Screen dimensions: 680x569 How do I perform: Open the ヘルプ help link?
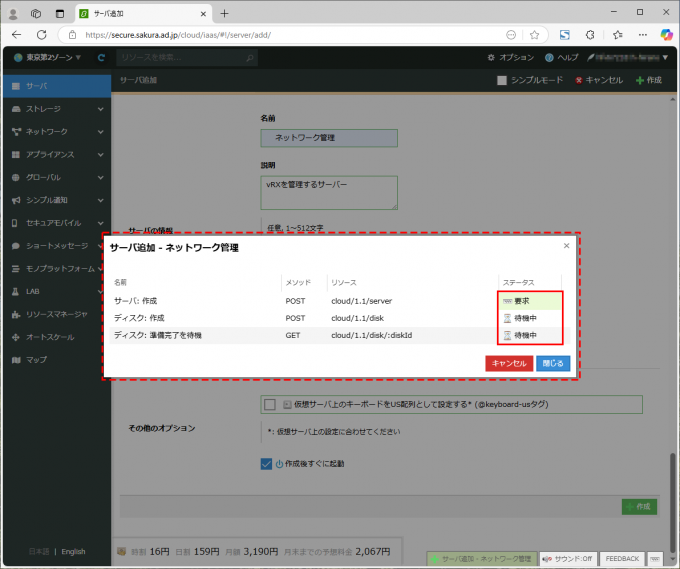pos(562,57)
